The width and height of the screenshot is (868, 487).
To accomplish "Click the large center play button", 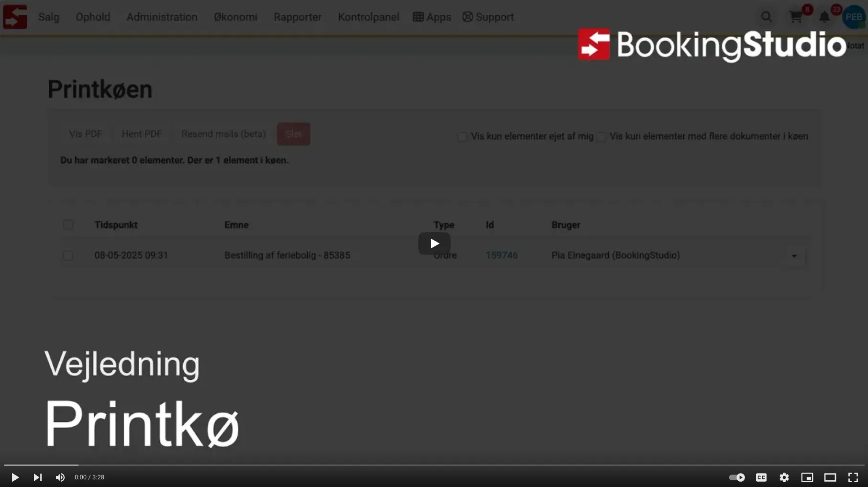I will [434, 243].
